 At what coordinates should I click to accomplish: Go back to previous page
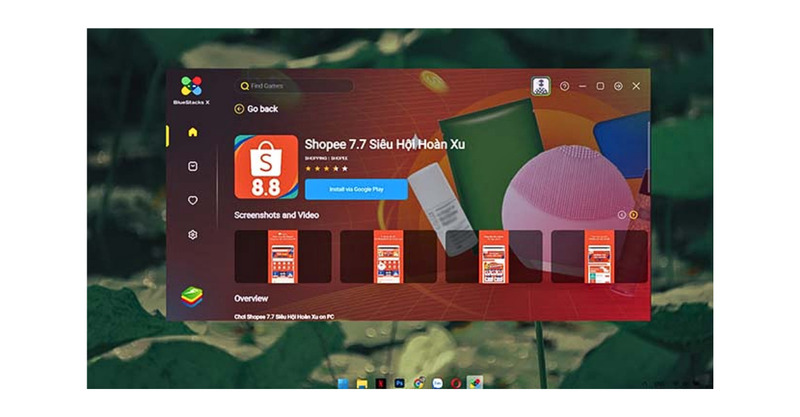pos(257,109)
